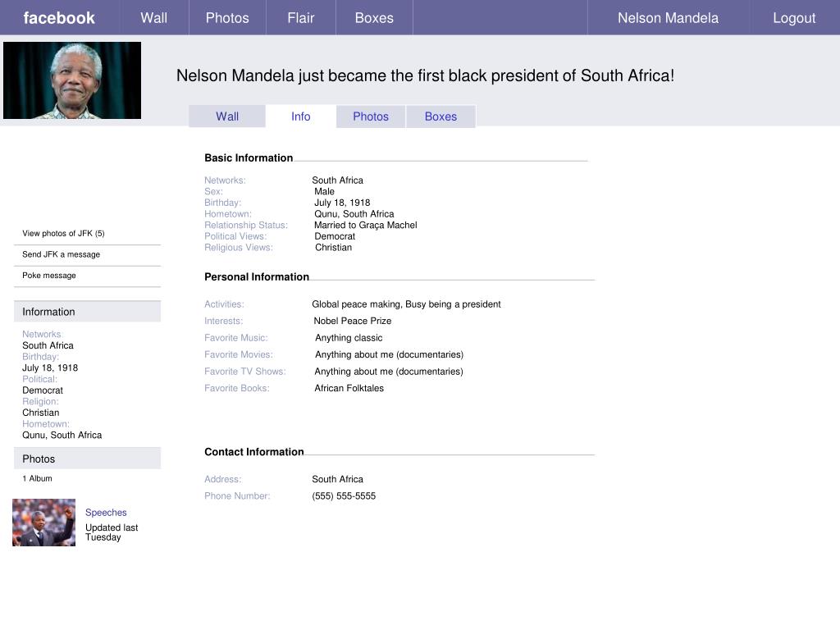Click 'Married to Graça Machel' text
This screenshot has width=840, height=630.
(365, 225)
